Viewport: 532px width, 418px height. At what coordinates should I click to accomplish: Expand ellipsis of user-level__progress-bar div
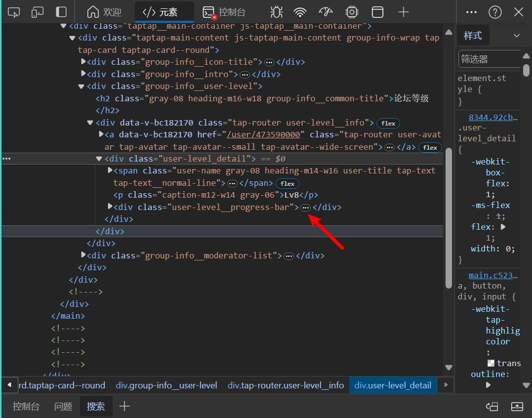[x=305, y=208]
